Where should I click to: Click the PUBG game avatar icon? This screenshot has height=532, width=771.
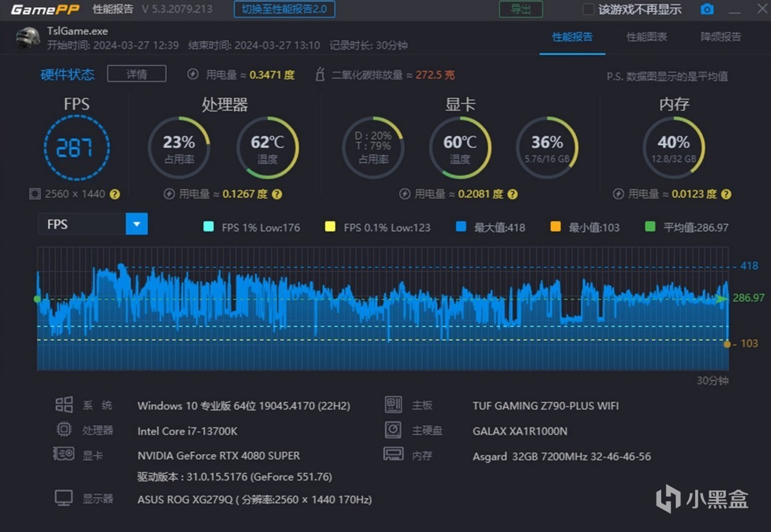coord(28,38)
